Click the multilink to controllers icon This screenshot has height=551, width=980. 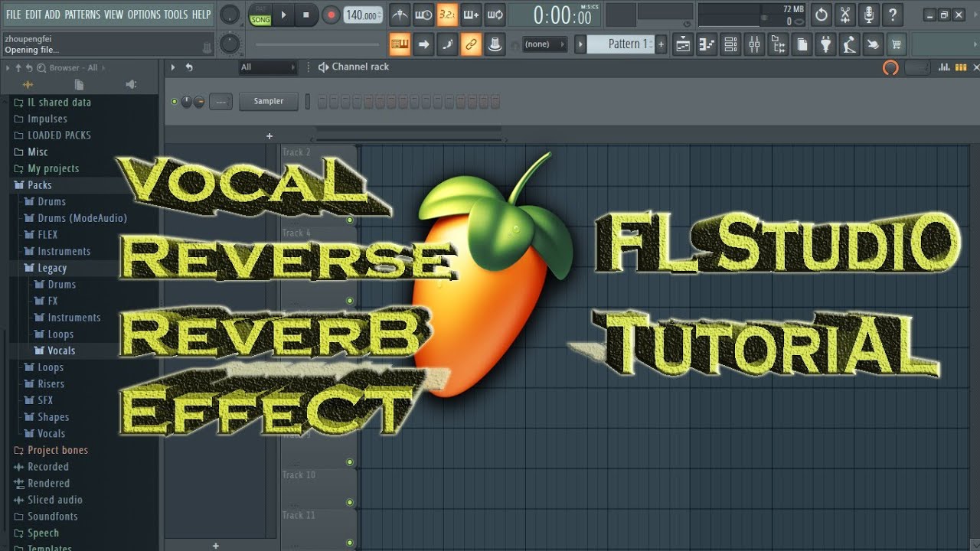495,44
